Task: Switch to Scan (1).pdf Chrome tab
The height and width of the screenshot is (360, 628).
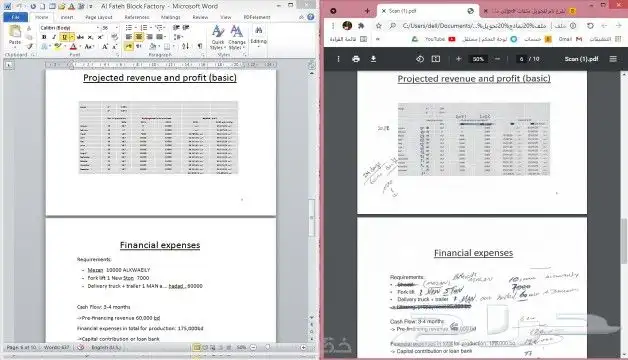Action: 427,11
